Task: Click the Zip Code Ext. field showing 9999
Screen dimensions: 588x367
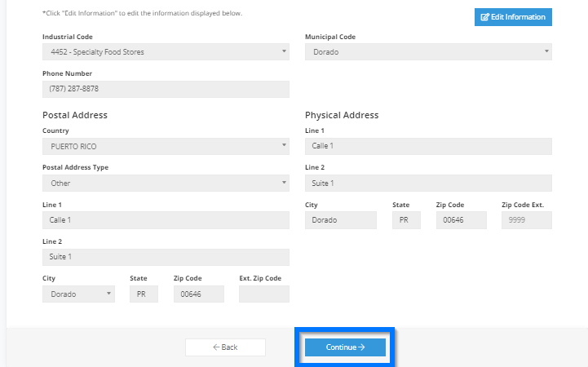Action: coord(527,220)
